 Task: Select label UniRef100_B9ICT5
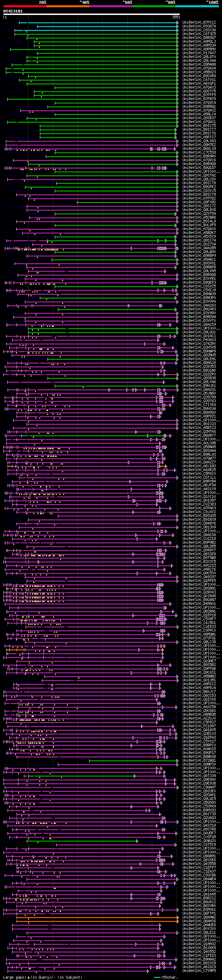pos(199,125)
